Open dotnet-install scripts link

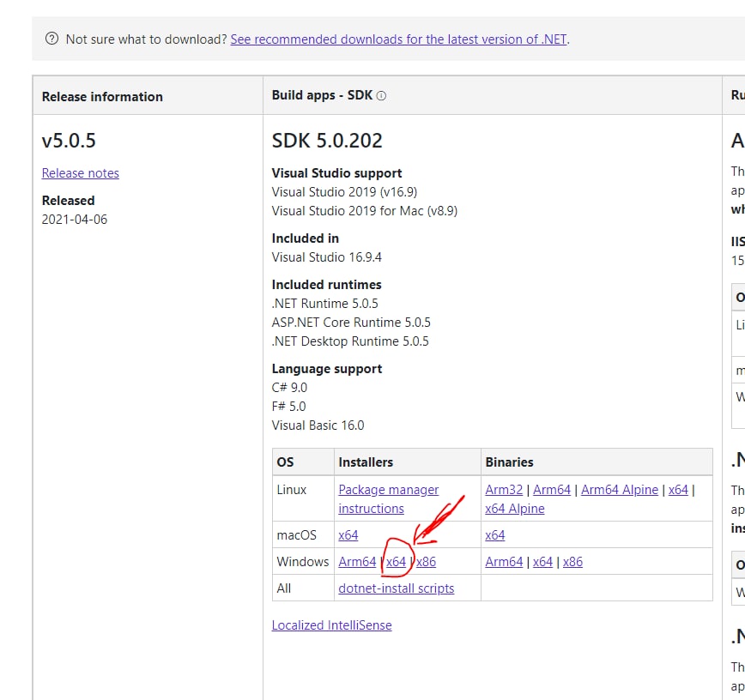click(x=397, y=588)
